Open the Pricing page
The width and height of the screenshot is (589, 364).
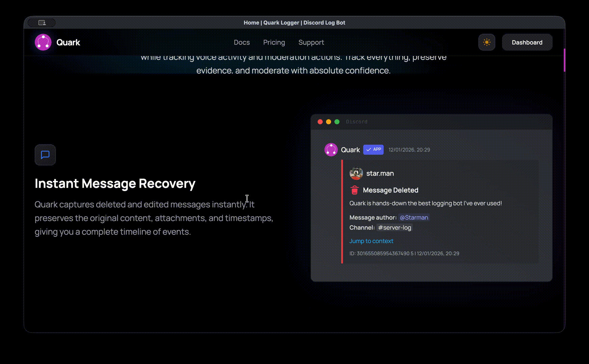(x=274, y=42)
